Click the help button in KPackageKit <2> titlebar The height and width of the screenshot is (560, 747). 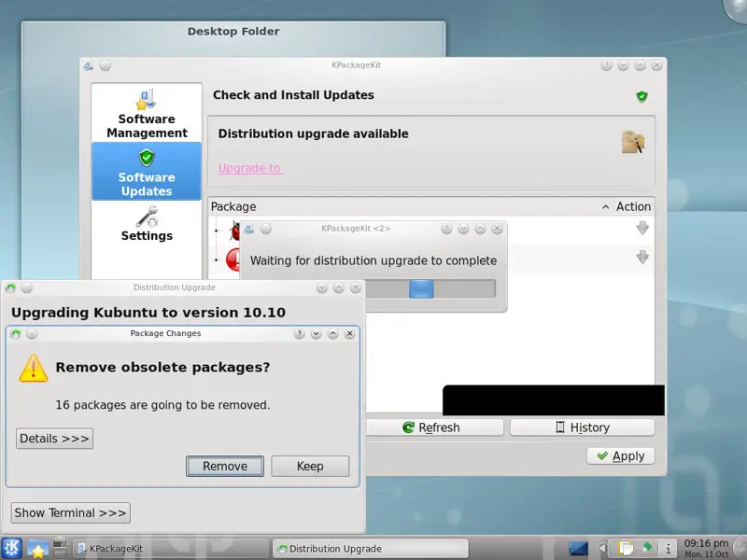coord(446,229)
